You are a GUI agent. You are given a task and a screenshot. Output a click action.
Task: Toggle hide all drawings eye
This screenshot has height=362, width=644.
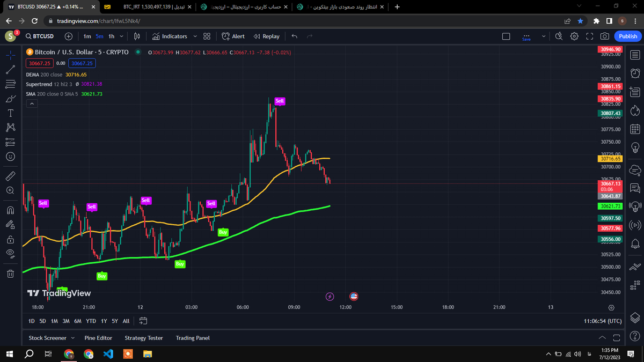coord(10,253)
